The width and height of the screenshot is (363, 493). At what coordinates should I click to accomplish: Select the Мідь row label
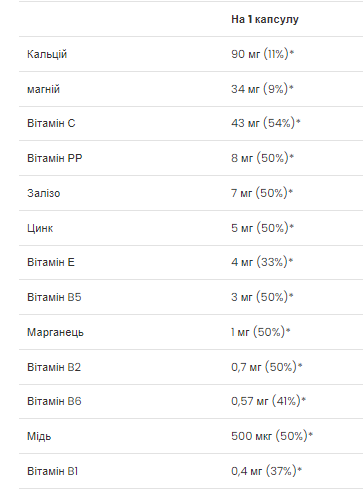[x=39, y=436]
